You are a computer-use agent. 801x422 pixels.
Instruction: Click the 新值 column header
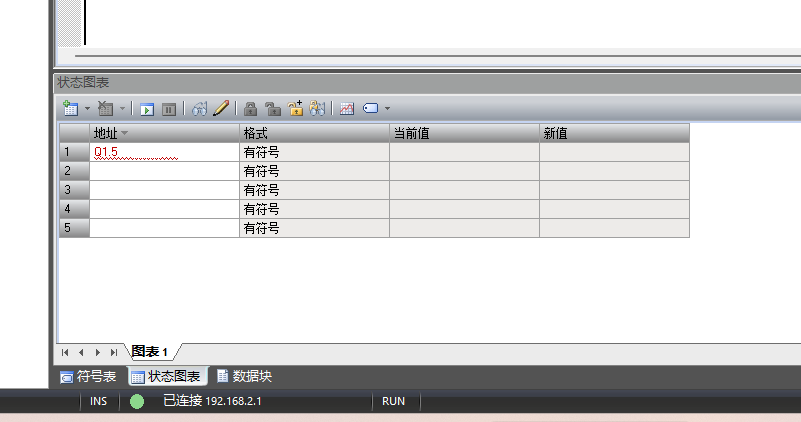point(615,133)
